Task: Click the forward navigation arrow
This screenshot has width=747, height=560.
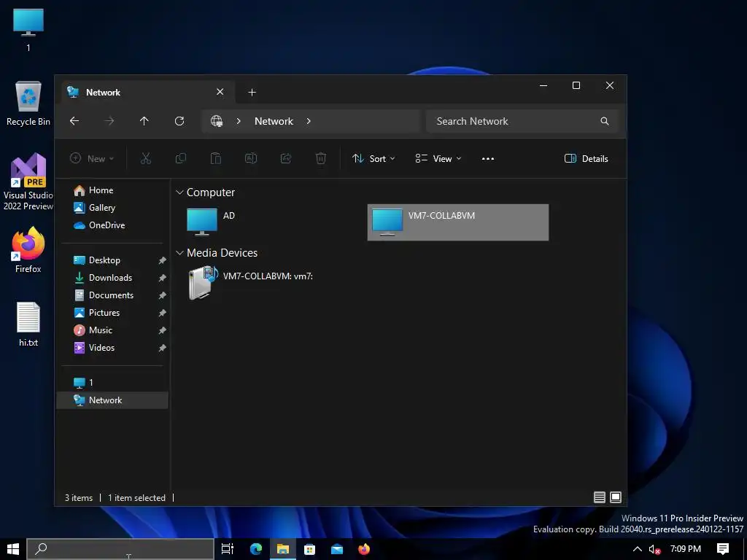Action: (109, 121)
